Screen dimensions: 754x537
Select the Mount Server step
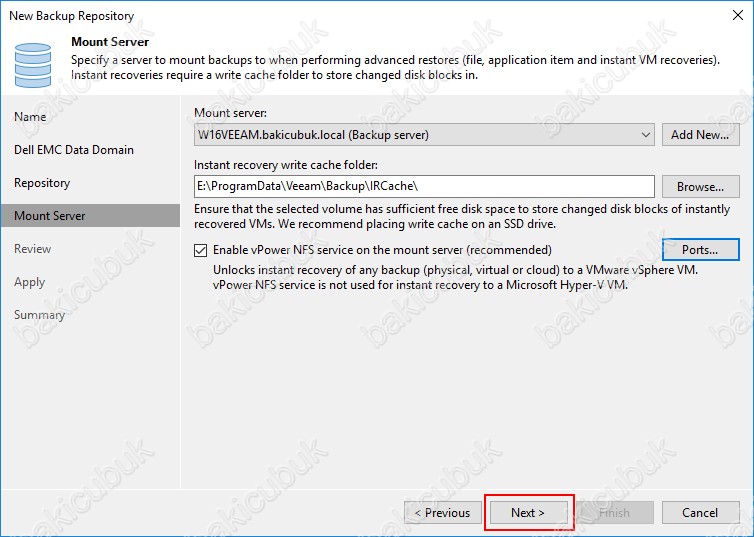coord(49,216)
